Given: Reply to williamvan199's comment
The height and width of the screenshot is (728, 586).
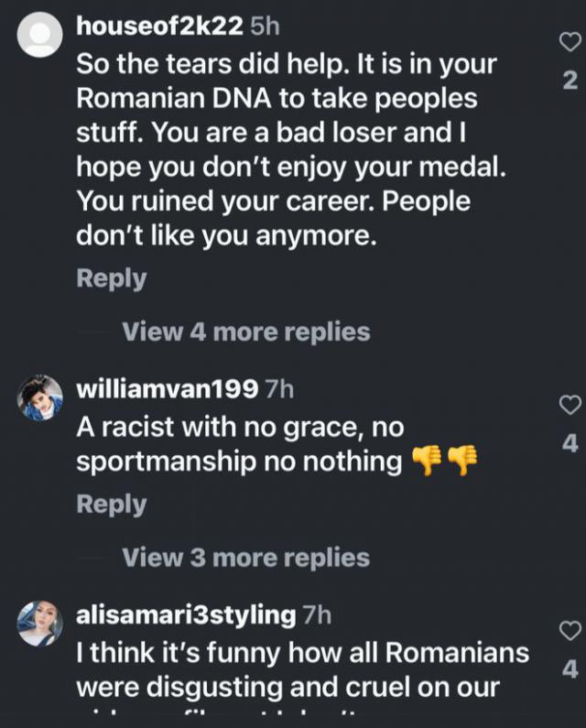Looking at the screenshot, I should point(111,504).
